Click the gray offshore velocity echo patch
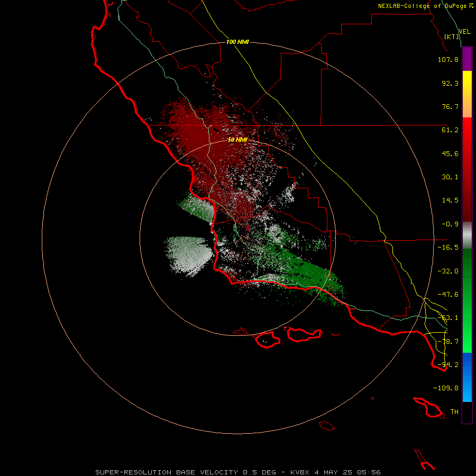The height and width of the screenshot is (476, 476). click(188, 255)
